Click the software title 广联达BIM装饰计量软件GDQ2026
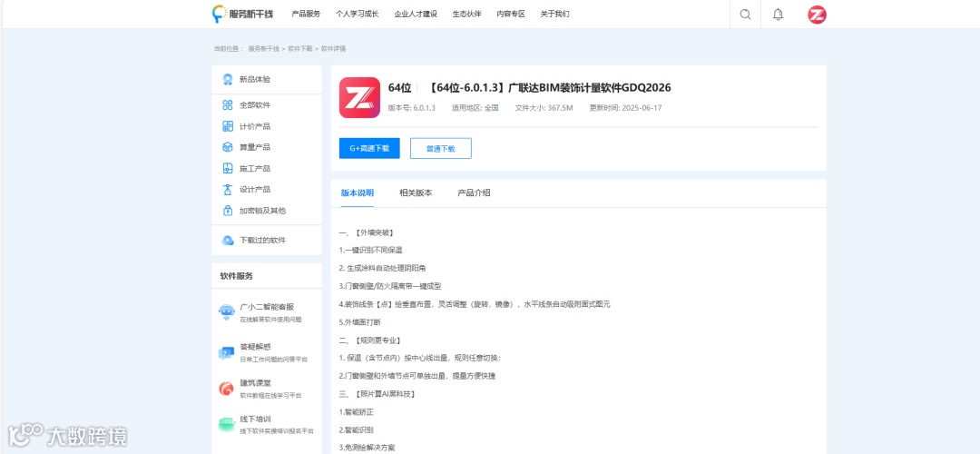This screenshot has width=980, height=454. pyautogui.click(x=590, y=87)
